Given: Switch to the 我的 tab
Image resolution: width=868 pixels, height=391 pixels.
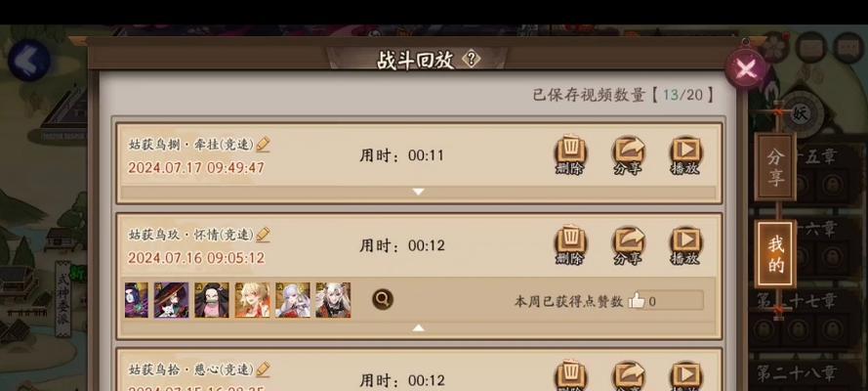Looking at the screenshot, I should pos(775,254).
